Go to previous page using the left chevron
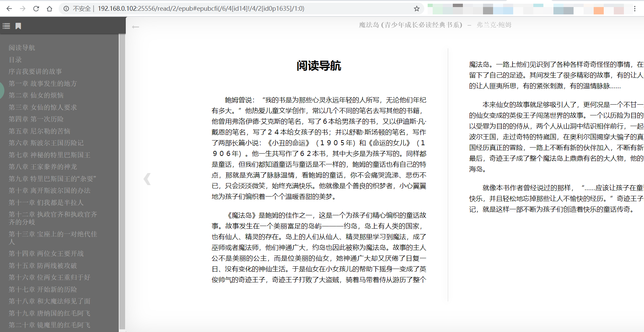This screenshot has width=644, height=332. [x=147, y=179]
